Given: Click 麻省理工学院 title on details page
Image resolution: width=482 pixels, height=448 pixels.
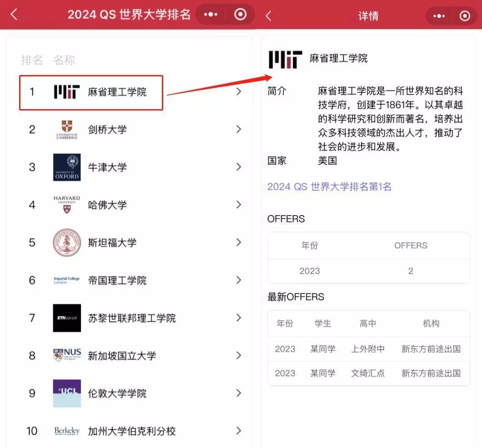Looking at the screenshot, I should [338, 58].
